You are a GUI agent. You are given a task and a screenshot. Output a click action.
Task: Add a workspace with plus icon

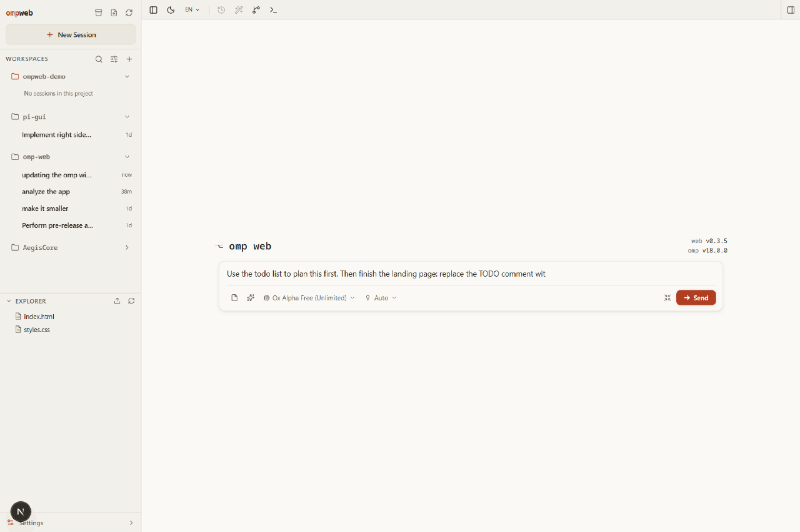(x=129, y=59)
